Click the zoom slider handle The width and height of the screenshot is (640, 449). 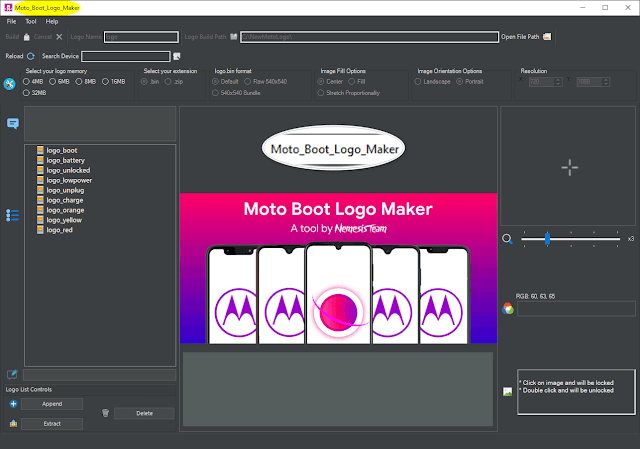(x=547, y=239)
